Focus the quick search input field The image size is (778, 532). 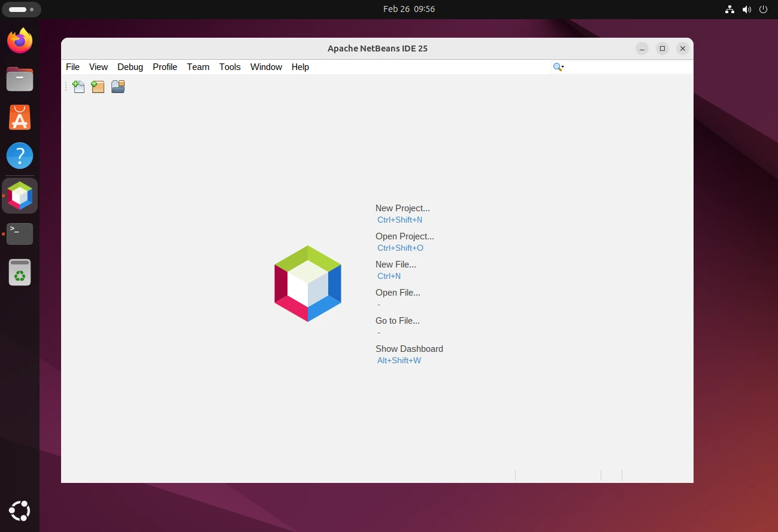628,67
